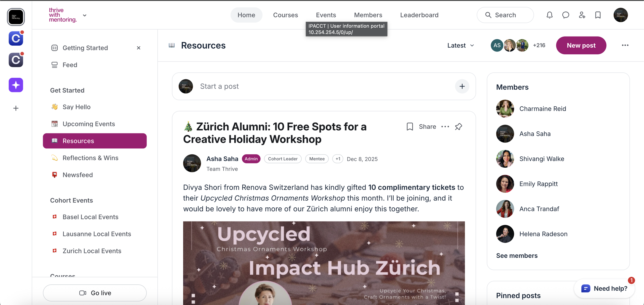
Task: Bookmark the Zürich Alumni post
Action: (x=410, y=126)
